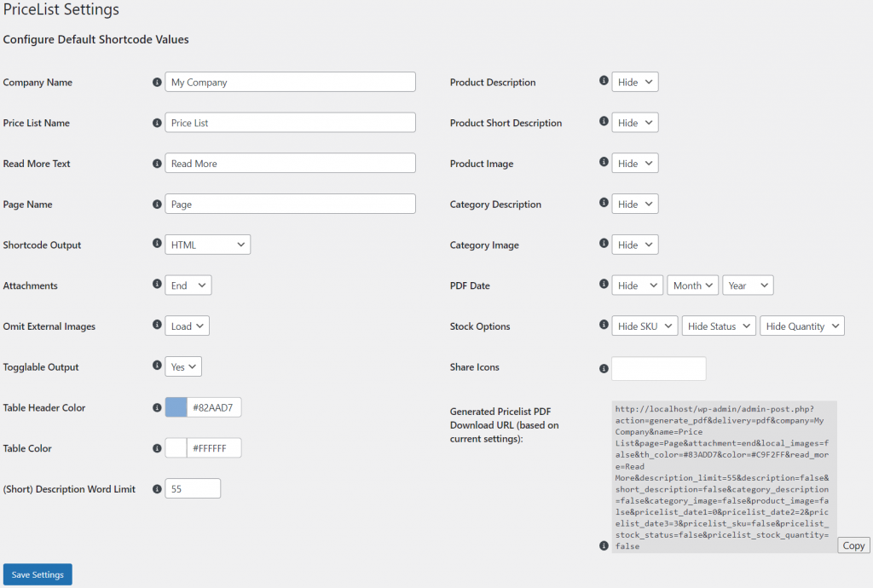
Task: Click the info icon beside Table Header Color
Action: point(157,407)
